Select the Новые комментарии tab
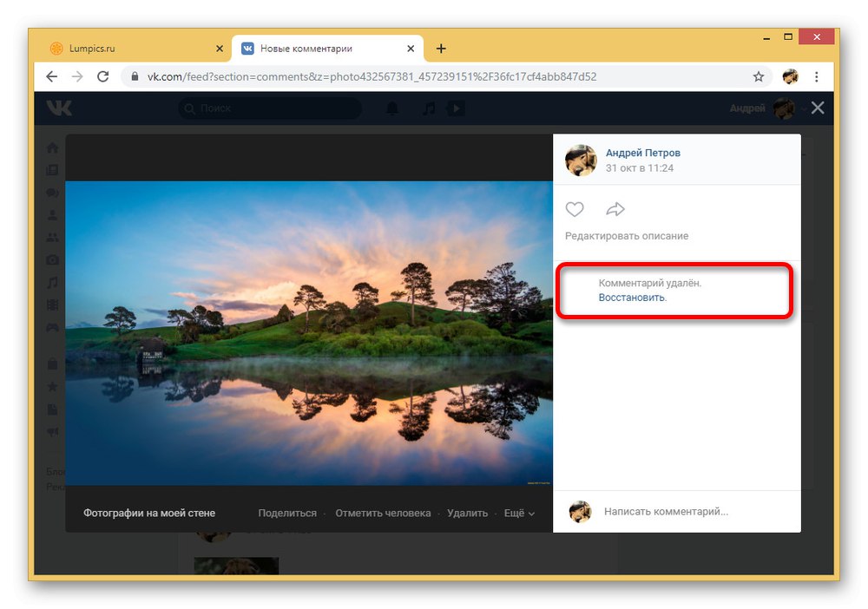The height and width of the screenshot is (609, 868). (x=328, y=49)
